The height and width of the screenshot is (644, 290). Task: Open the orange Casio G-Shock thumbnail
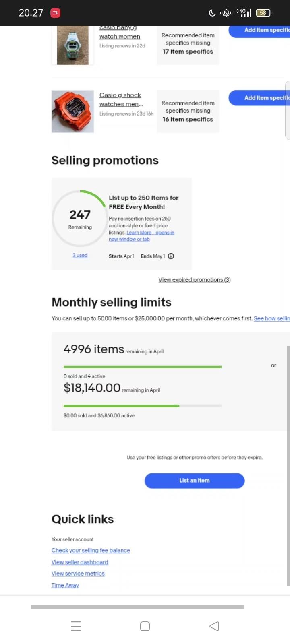(72, 111)
